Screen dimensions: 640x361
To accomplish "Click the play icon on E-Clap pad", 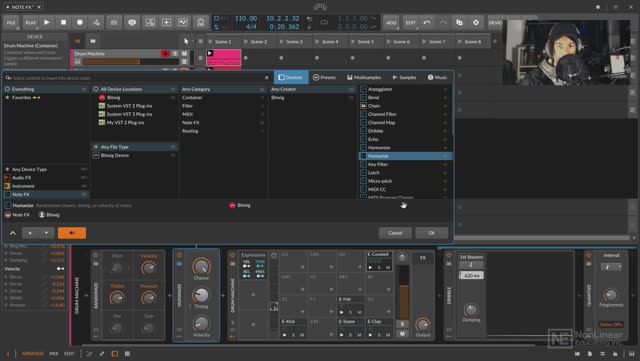I will [370, 335].
